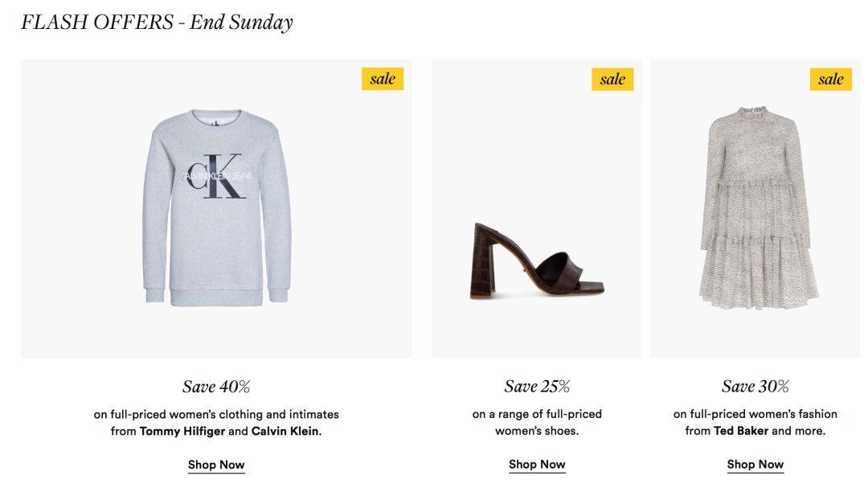The width and height of the screenshot is (868, 496).
Task: Click the full-priced women's fashion description text
Action: [x=755, y=422]
